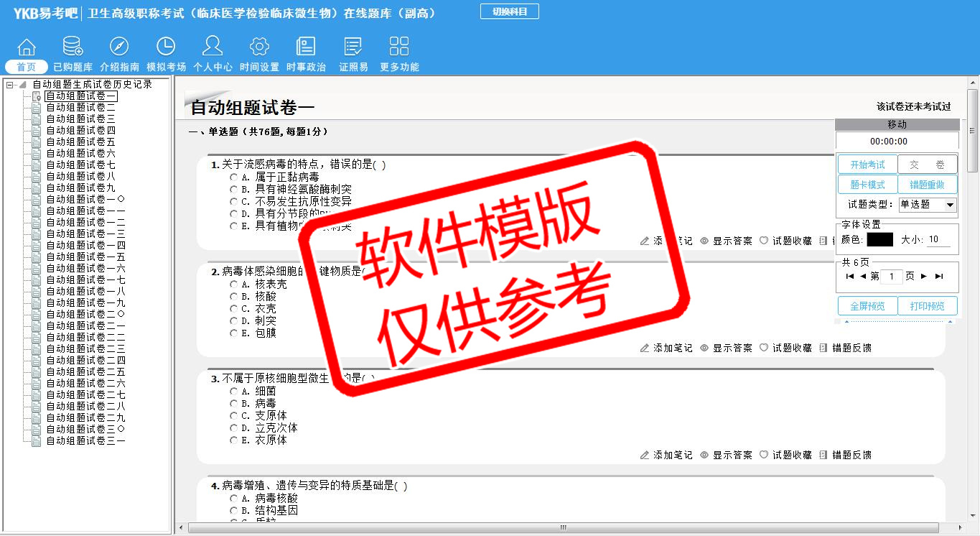The width and height of the screenshot is (980, 536).
Task: Select 自动组题试卷五 in the tree
Action: click(80, 142)
